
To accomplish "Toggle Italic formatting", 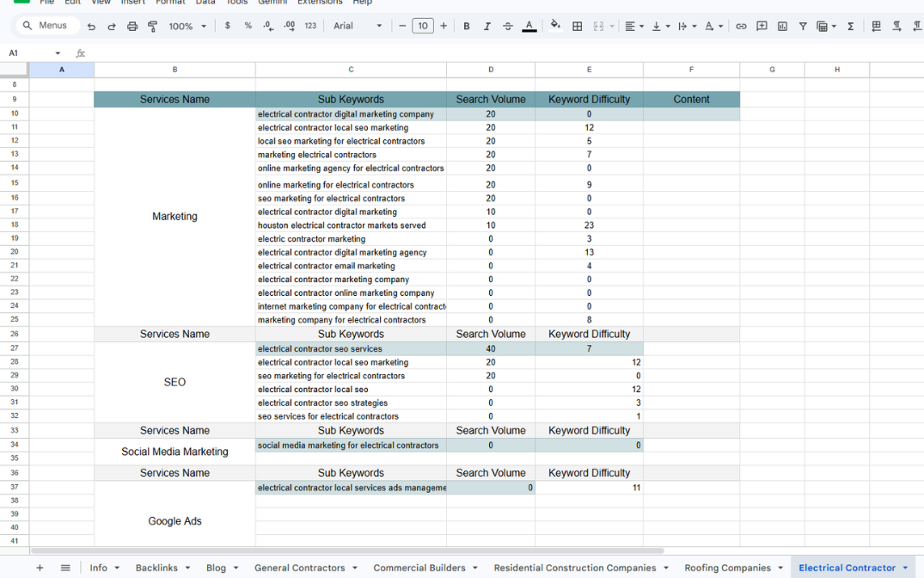I will click(x=487, y=27).
